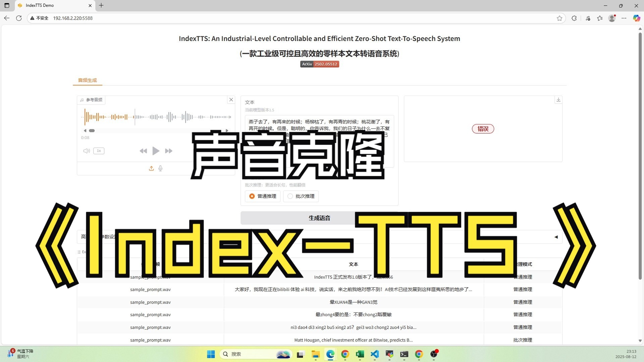
Task: Open browser profile avatar
Action: coord(612,18)
